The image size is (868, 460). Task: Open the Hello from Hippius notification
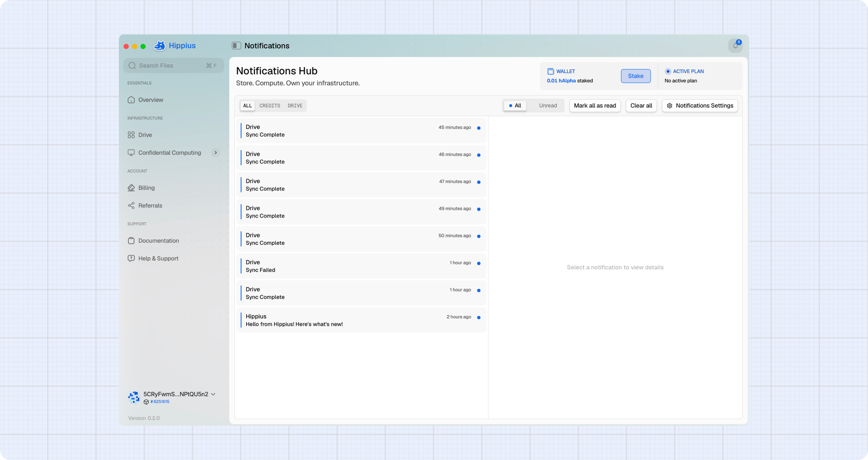click(361, 320)
